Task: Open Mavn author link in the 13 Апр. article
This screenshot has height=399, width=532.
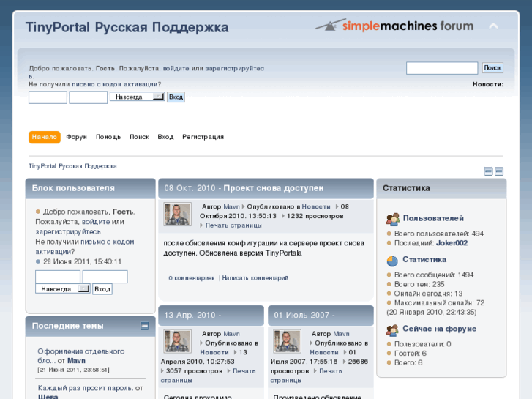Action: click(x=231, y=334)
